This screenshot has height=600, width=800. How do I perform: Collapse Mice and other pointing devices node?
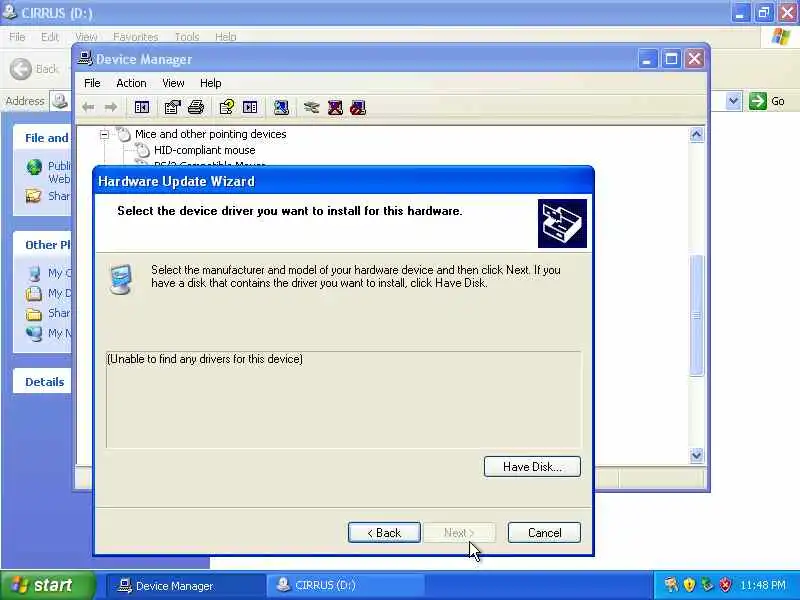104,135
